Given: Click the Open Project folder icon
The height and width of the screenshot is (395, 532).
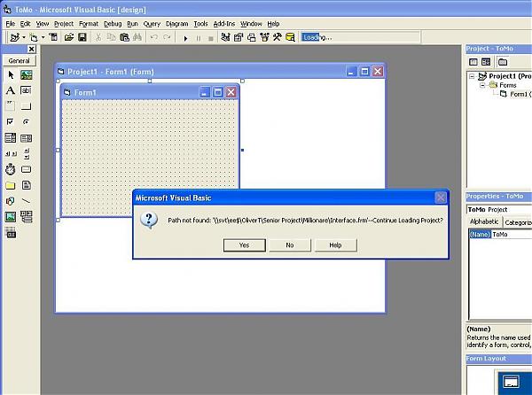Looking at the screenshot, I should point(69,37).
